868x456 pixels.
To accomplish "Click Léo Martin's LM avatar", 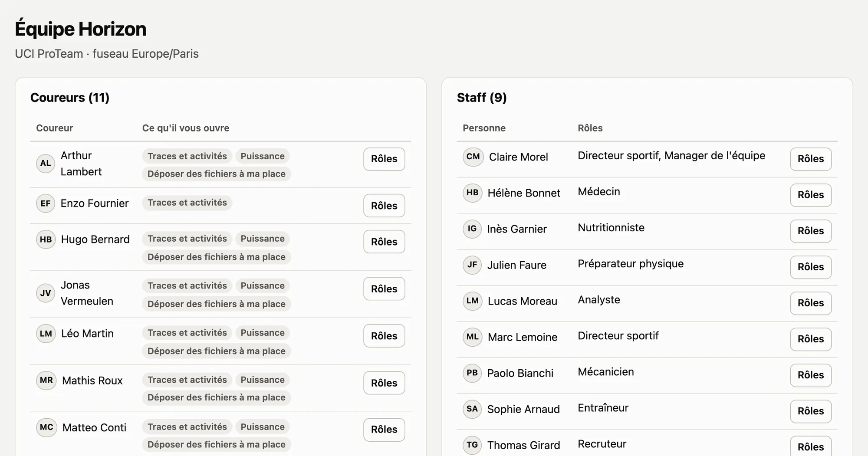I will click(x=46, y=334).
